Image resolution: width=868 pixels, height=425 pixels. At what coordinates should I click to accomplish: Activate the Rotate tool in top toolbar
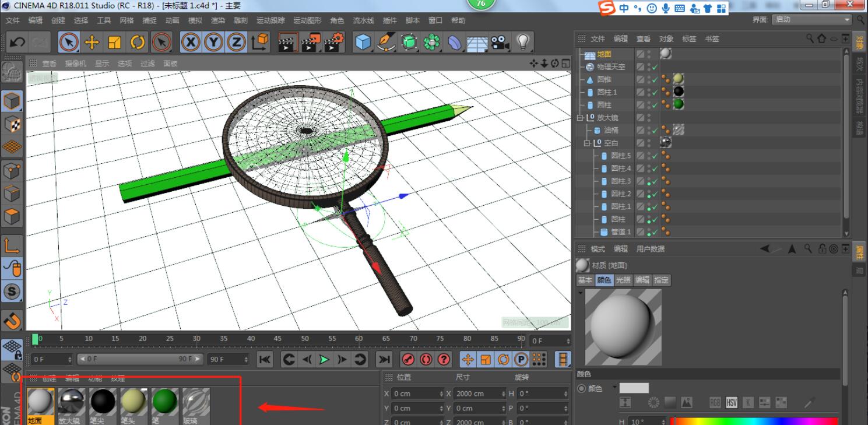pyautogui.click(x=138, y=42)
